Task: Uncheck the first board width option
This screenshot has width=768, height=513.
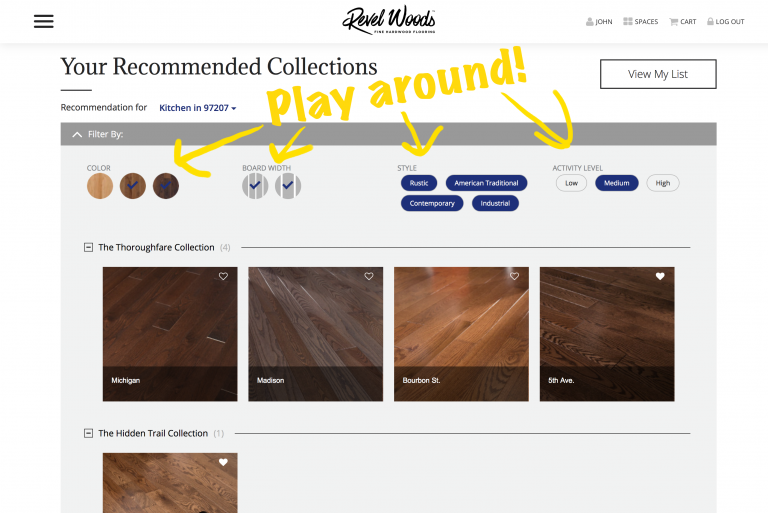Action: point(255,186)
